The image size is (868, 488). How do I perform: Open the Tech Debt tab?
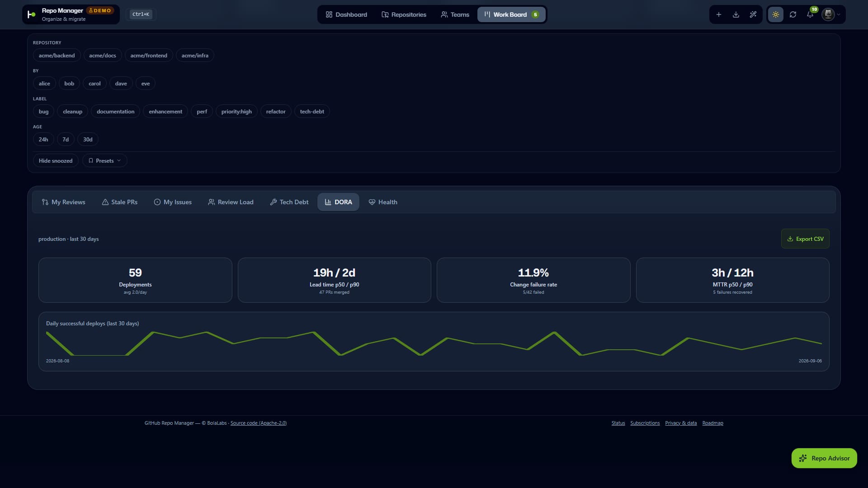289,202
